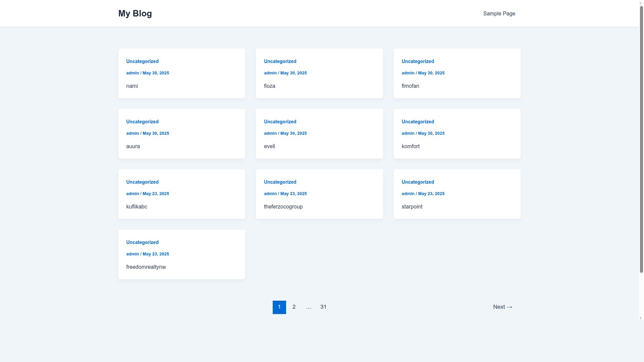This screenshot has width=644, height=362.
Task: Open the fimofan post card
Action: [410, 86]
